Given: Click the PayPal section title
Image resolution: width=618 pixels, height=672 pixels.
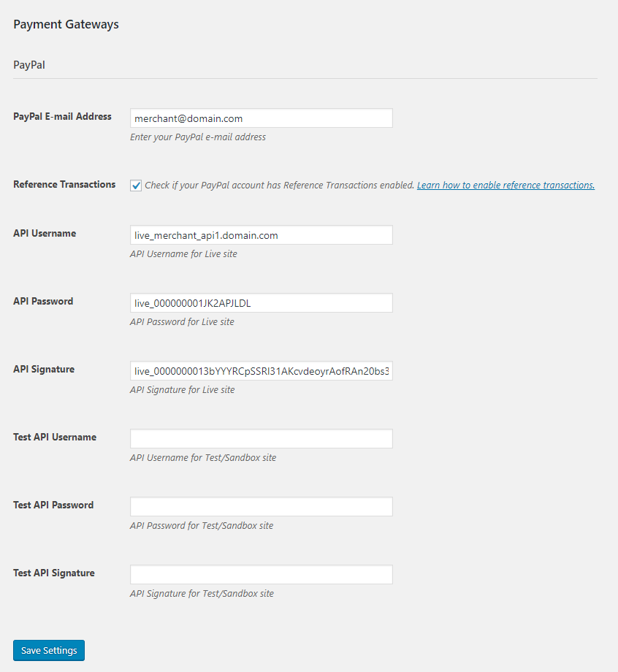Looking at the screenshot, I should pos(29,64).
